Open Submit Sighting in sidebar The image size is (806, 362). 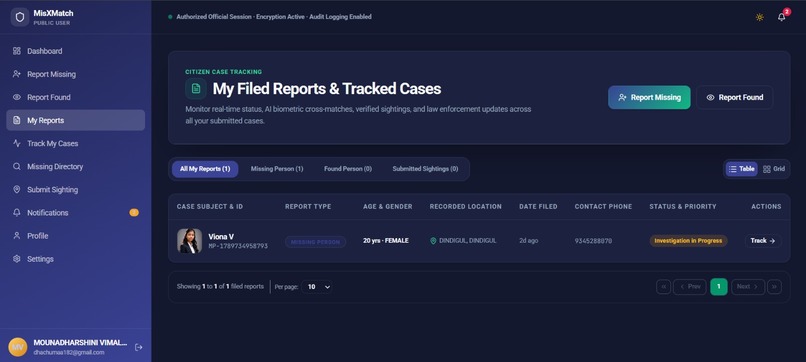click(76, 190)
